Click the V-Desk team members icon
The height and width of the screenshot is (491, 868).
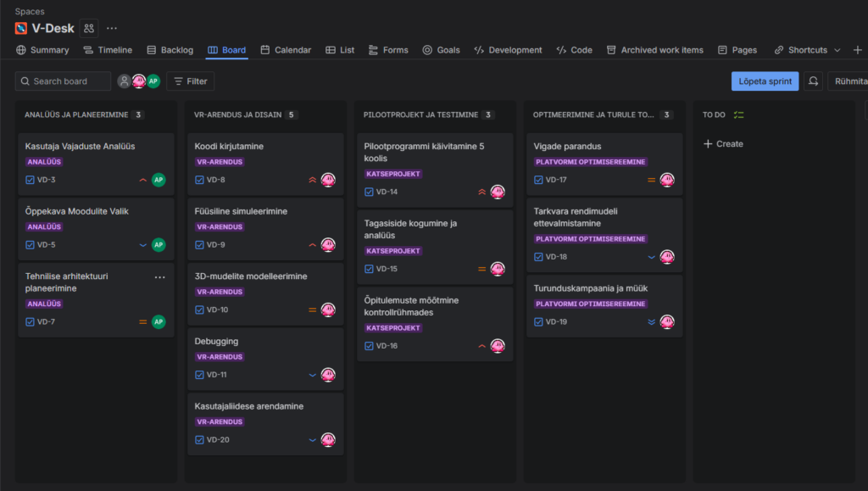click(x=89, y=28)
